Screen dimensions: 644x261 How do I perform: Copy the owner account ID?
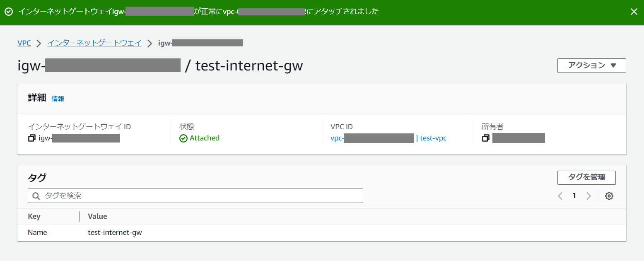[486, 138]
